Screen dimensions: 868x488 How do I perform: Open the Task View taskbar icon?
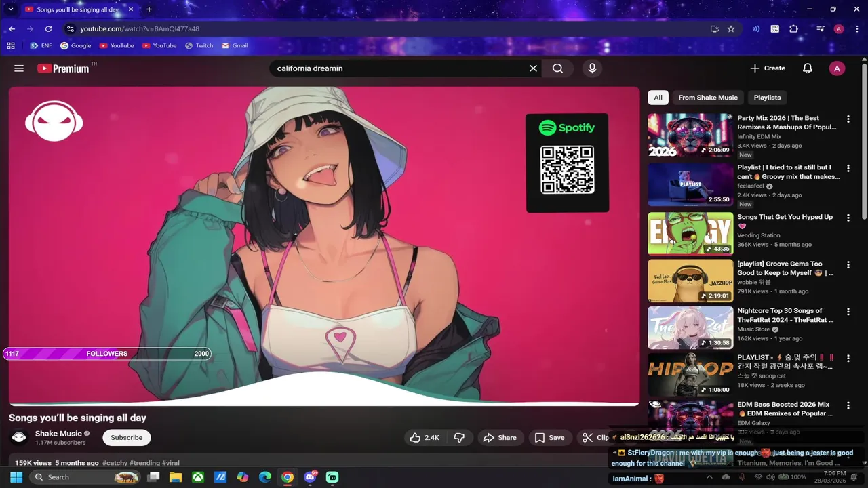(153, 477)
